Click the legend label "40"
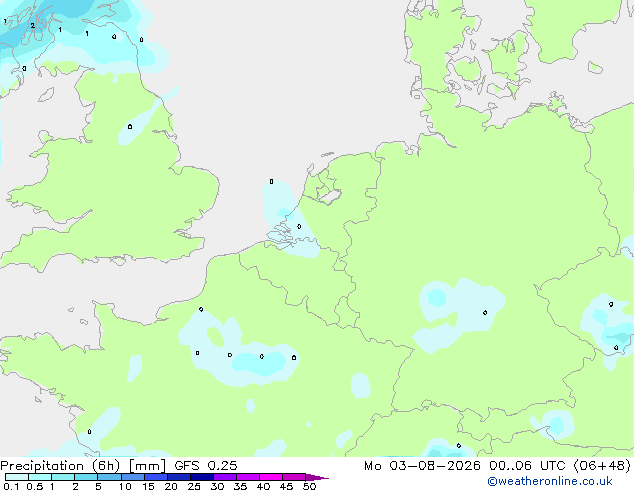This screenshot has height=490, width=634. (263, 486)
